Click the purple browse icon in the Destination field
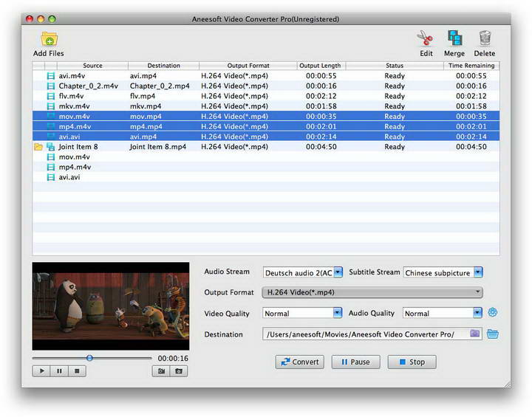The image size is (532, 417). coord(474,334)
